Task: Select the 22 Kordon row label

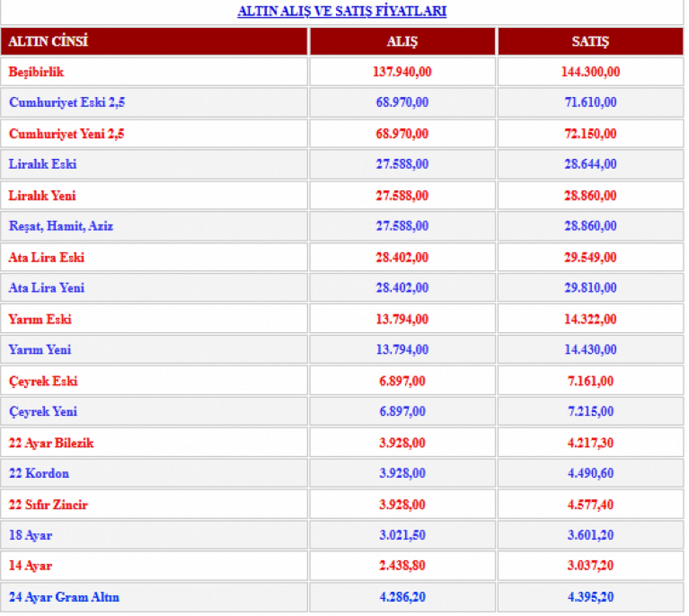Action: point(39,473)
